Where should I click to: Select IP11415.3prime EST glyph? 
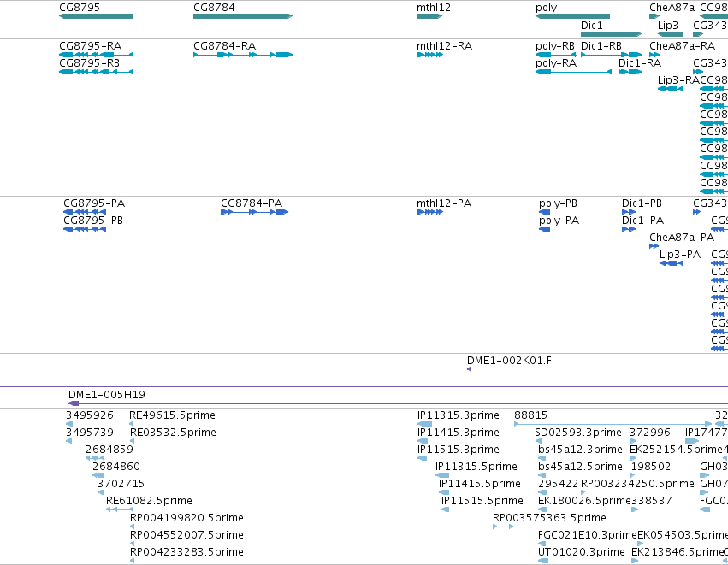click(423, 441)
